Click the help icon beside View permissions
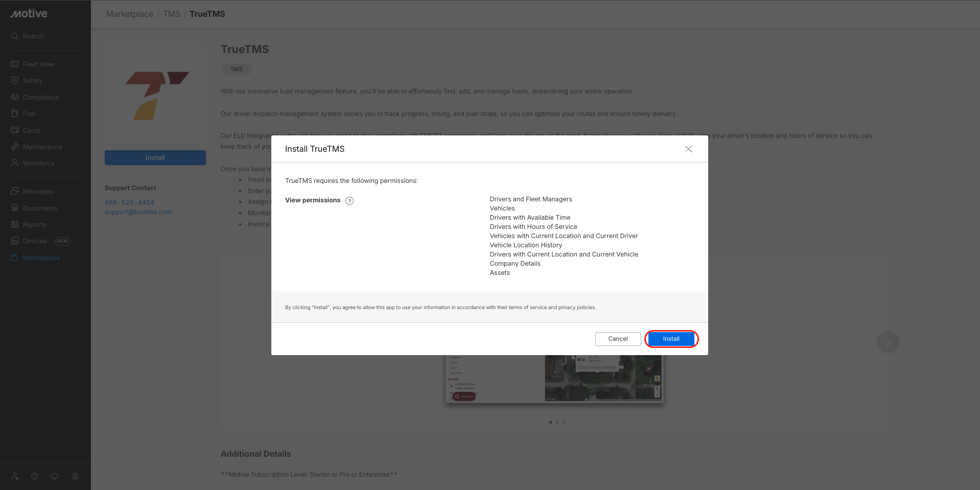980x490 pixels. [x=349, y=201]
